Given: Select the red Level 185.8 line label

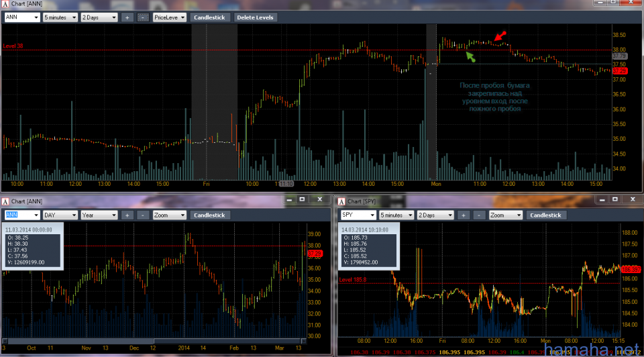Looking at the screenshot, I should [x=352, y=280].
